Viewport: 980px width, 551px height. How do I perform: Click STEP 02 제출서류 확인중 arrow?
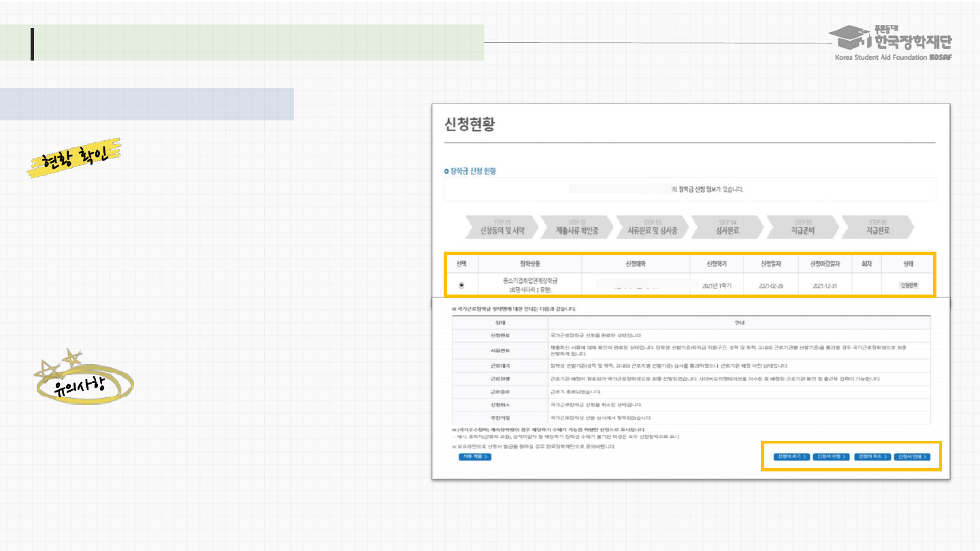tap(577, 227)
